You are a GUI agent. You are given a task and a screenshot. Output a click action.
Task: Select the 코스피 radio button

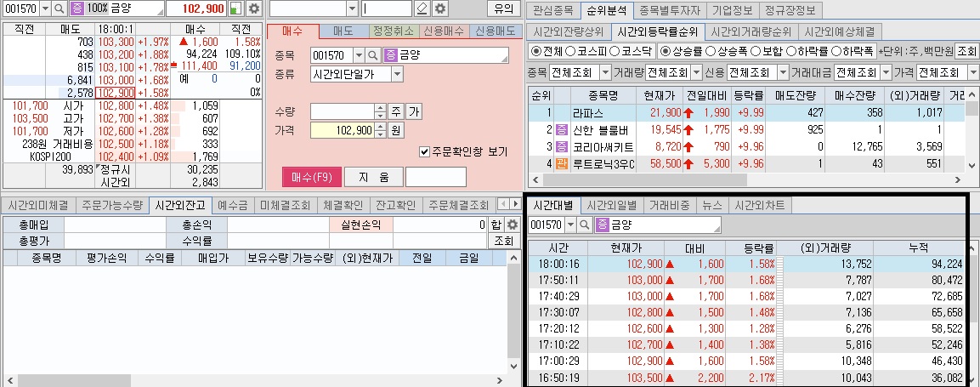click(570, 51)
